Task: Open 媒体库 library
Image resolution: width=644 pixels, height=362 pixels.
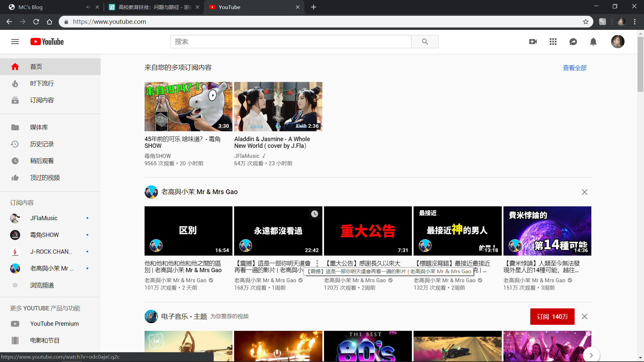Action: pyautogui.click(x=50, y=127)
